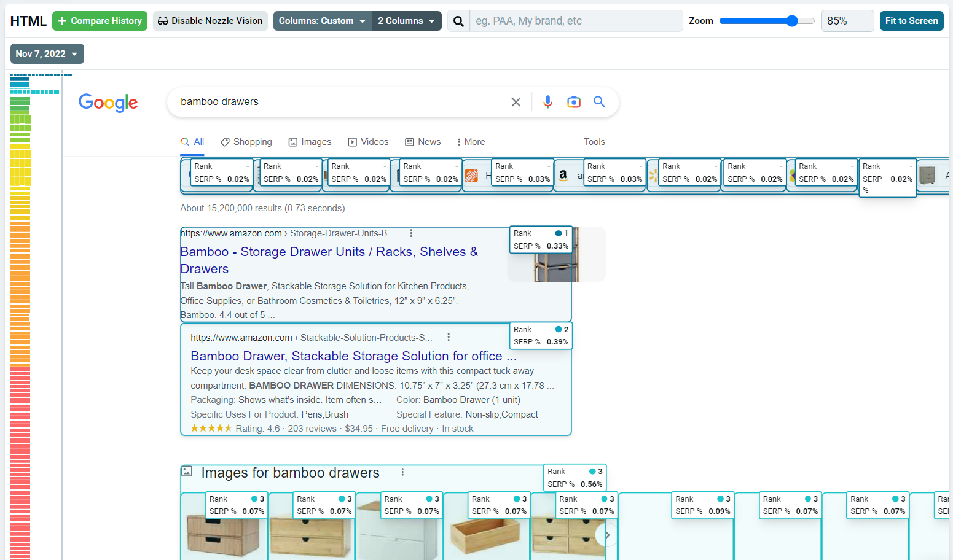Focus the keyword filter field 'eg. PAA, My brand, etc'
This screenshot has height=560, width=953.
coord(576,21)
